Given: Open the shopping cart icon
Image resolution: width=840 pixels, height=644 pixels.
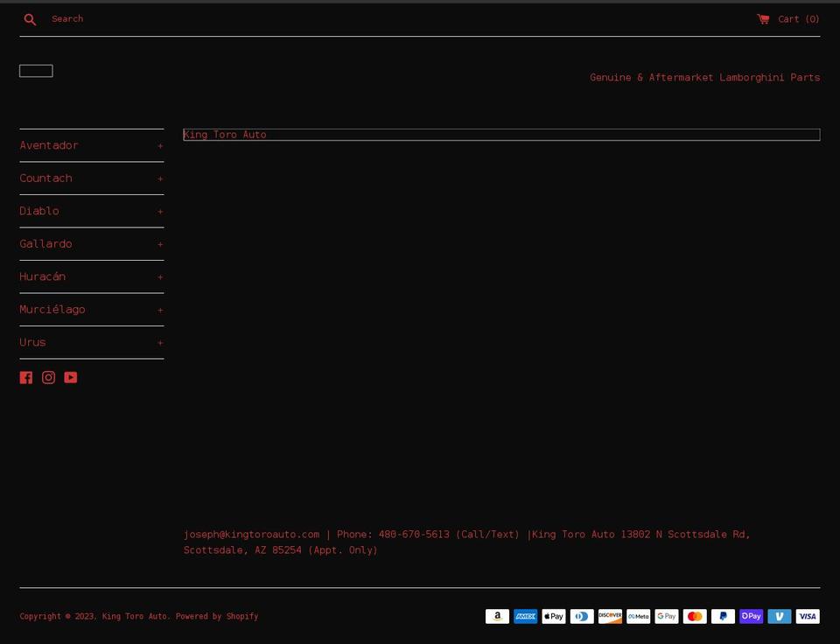Looking at the screenshot, I should pos(763,19).
